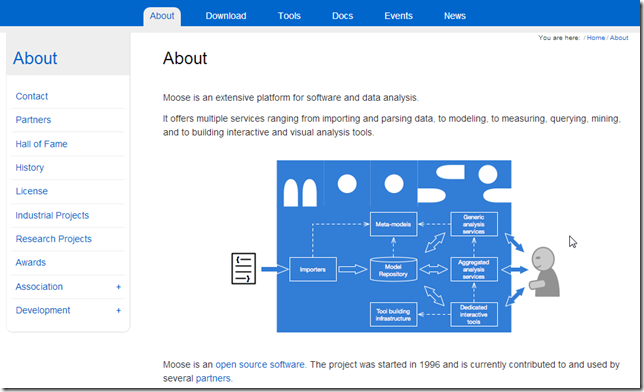This screenshot has width=644, height=392.
Task: Open the History sidebar link
Action: 30,168
